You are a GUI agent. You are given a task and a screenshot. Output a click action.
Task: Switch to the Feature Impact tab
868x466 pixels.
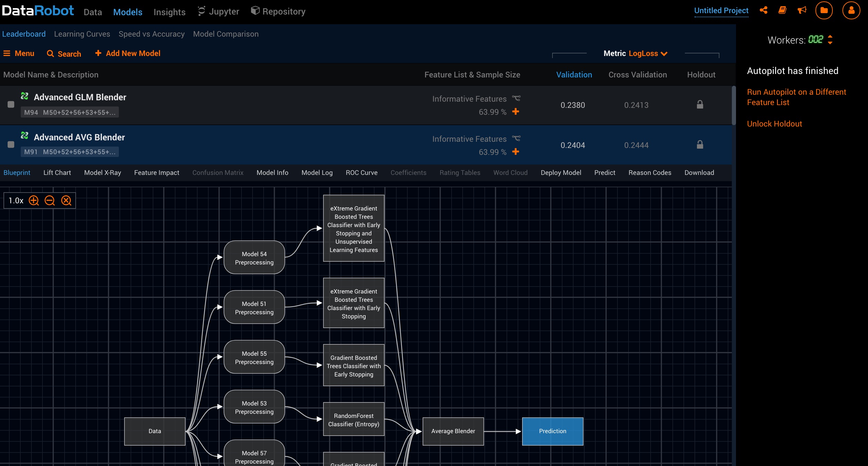pyautogui.click(x=157, y=173)
